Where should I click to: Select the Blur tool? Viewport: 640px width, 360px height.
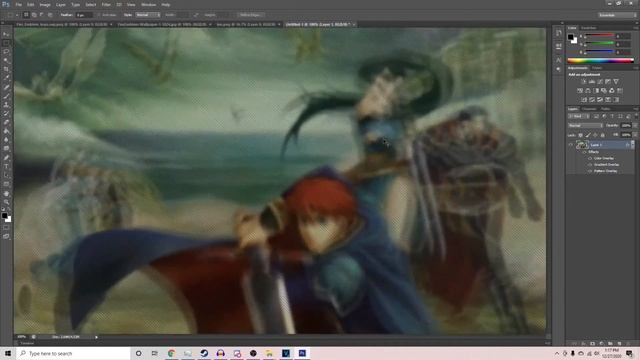pos(6,140)
